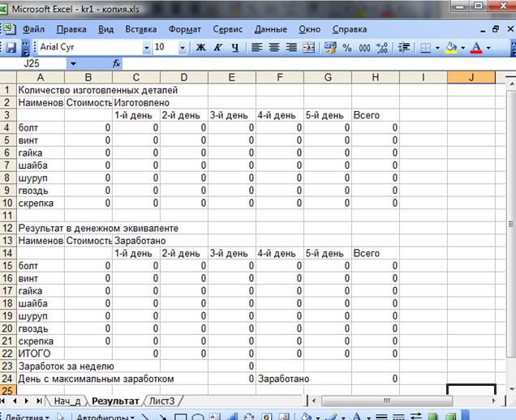Open the Данные menu
Screen dimensions: 516x420
pyautogui.click(x=270, y=28)
